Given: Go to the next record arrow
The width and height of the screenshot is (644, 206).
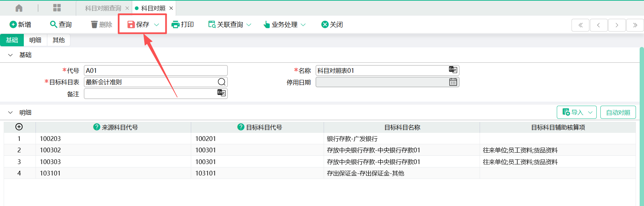Looking at the screenshot, I should pos(616,25).
